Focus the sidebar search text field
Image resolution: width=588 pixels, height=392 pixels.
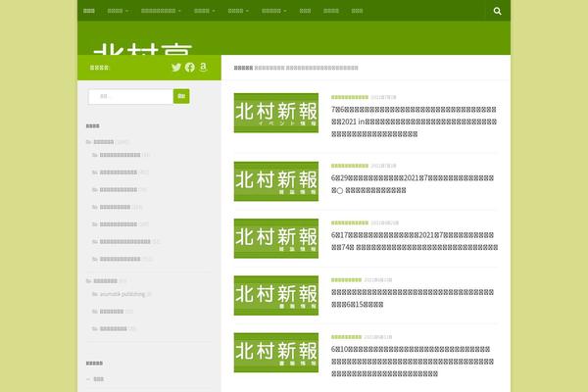pyautogui.click(x=130, y=96)
